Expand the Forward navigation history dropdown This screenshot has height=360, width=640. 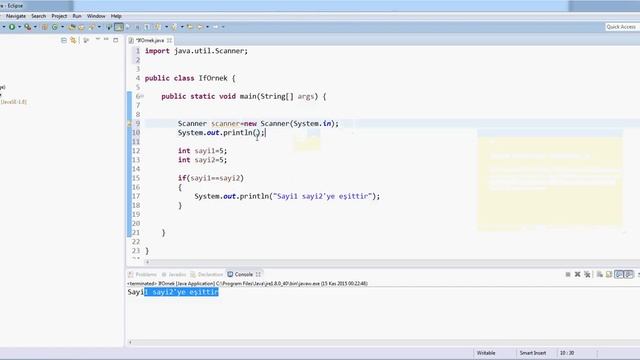tap(223, 27)
